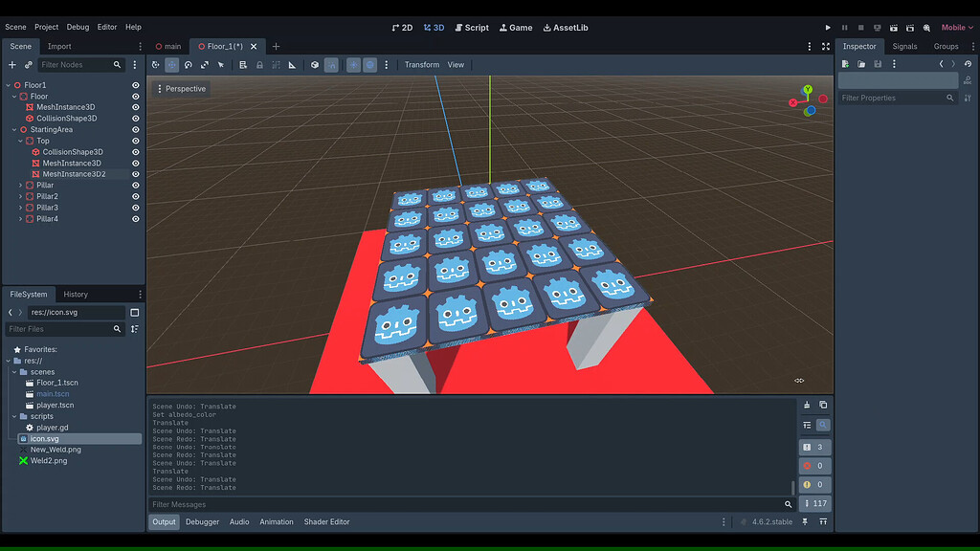Collapse the Top node

click(21, 142)
